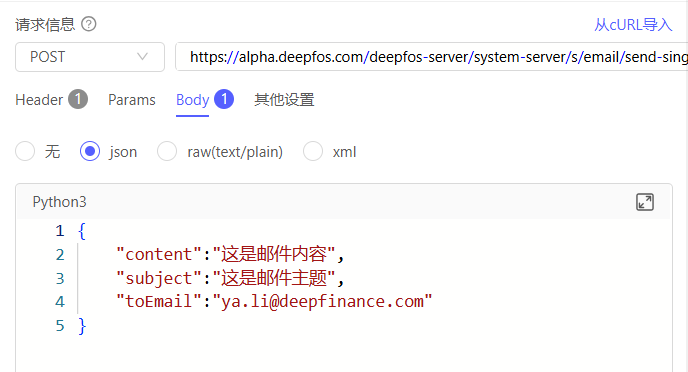Click the Python3 label in editor header

coord(59,202)
